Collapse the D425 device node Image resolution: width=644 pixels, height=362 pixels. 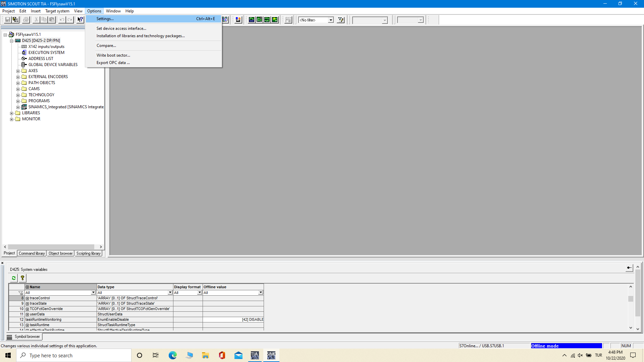coord(11,40)
